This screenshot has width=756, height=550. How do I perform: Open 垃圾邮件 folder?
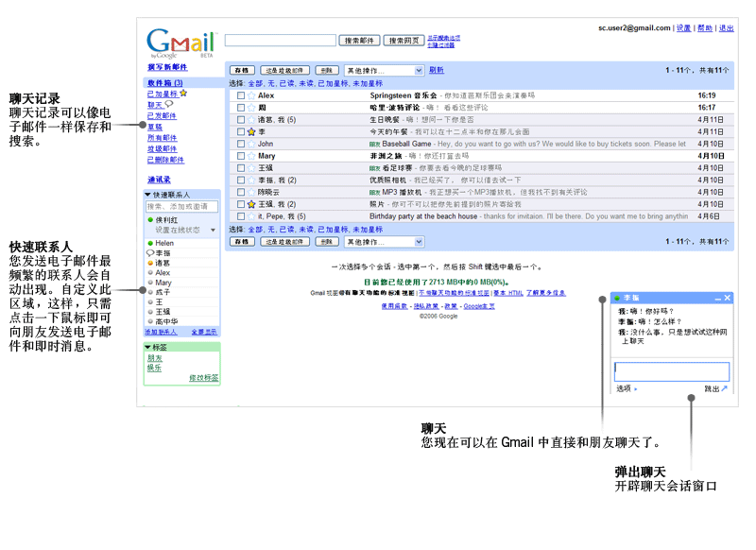[162, 149]
